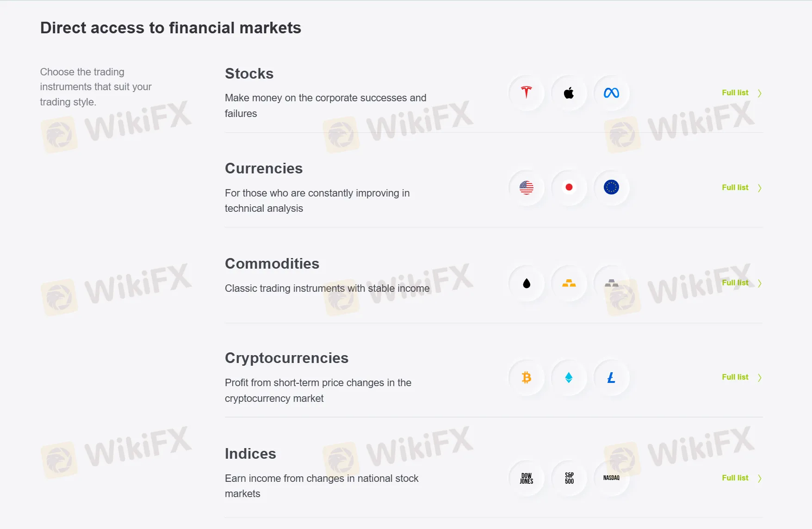Image resolution: width=812 pixels, height=529 pixels.
Task: Open the S&P 500 index icon
Action: point(569,478)
